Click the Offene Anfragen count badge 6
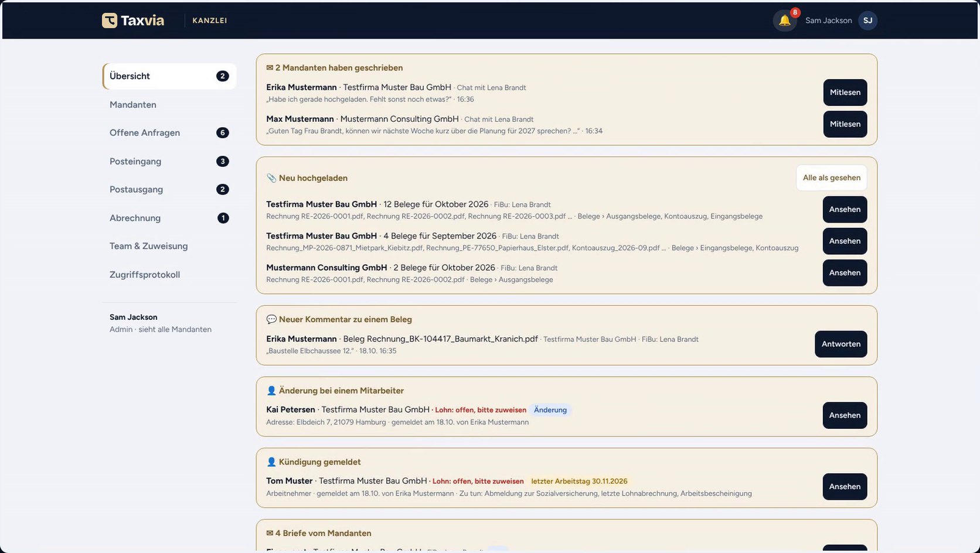The image size is (980, 553). (222, 133)
